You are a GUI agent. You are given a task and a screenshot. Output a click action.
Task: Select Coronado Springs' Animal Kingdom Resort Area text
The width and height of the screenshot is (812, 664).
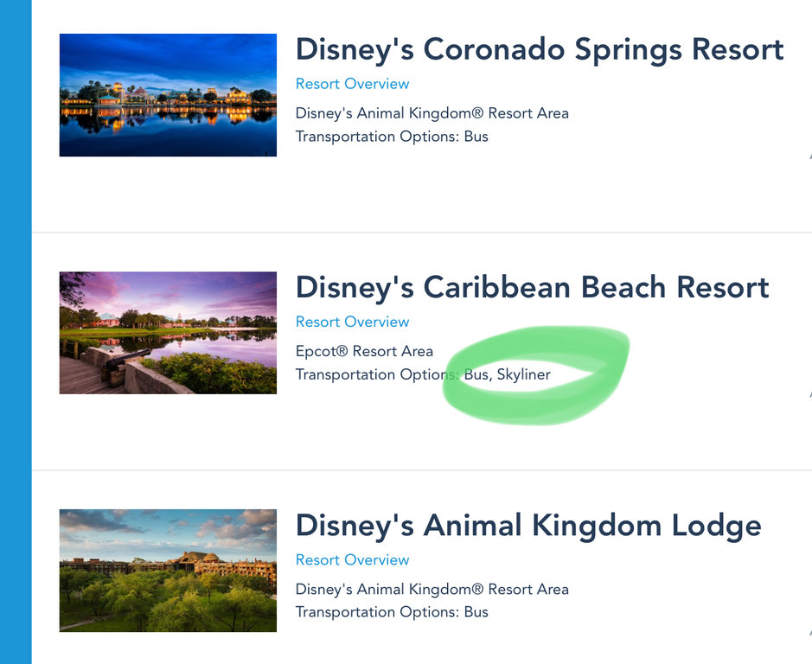pos(432,113)
